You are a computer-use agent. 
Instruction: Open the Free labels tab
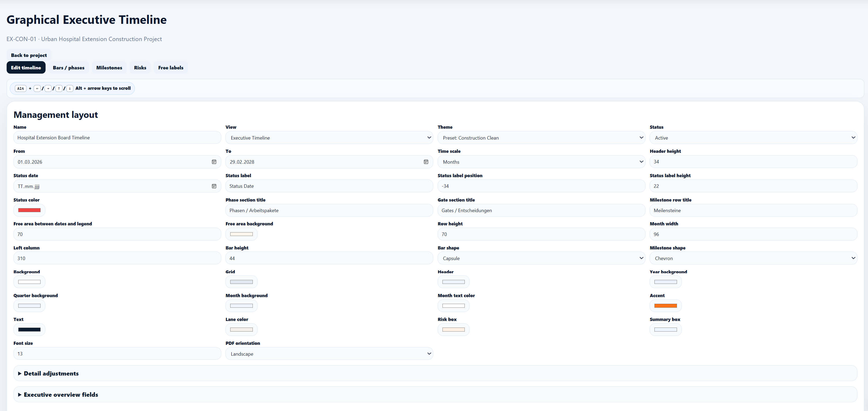pos(171,68)
